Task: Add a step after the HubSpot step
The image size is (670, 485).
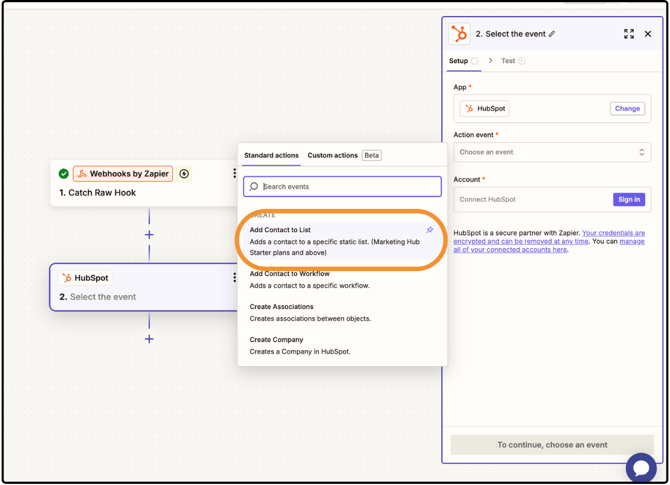Action: (x=149, y=339)
